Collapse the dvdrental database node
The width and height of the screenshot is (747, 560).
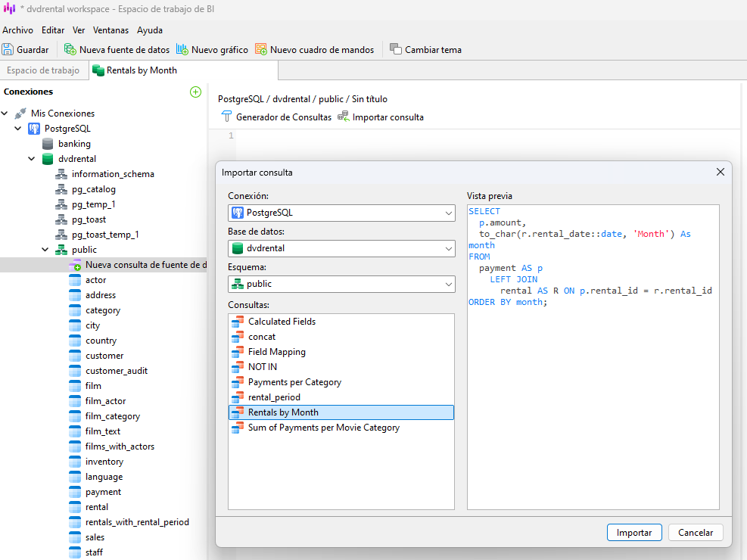tap(32, 159)
